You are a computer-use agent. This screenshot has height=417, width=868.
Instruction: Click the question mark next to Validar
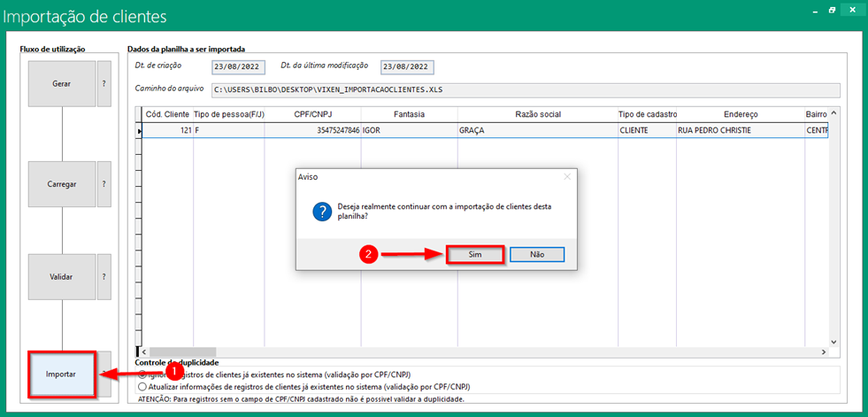[104, 276]
